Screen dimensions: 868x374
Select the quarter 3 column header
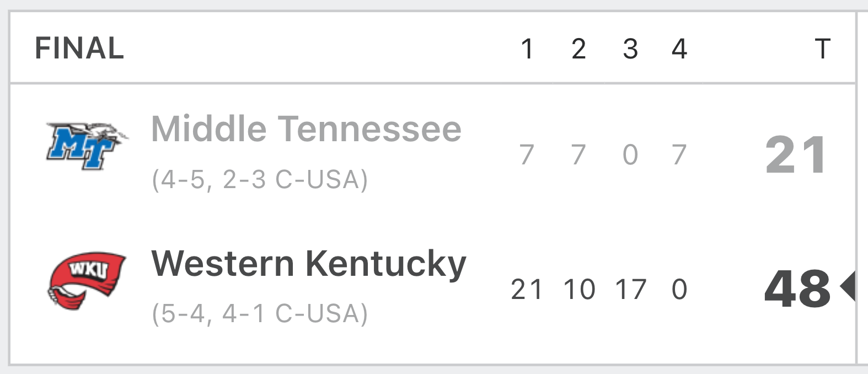630,49
